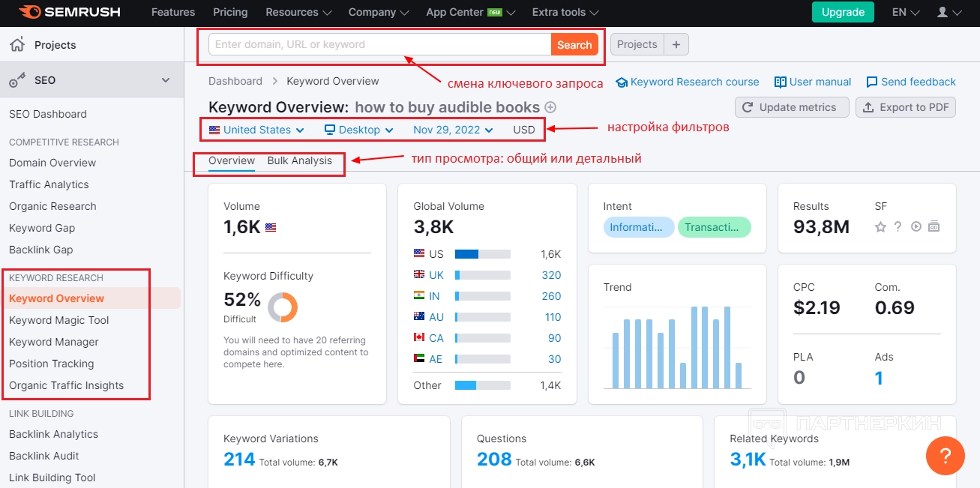This screenshot has width=980, height=488.
Task: Switch to the Bulk Analysis tab
Action: click(x=299, y=160)
